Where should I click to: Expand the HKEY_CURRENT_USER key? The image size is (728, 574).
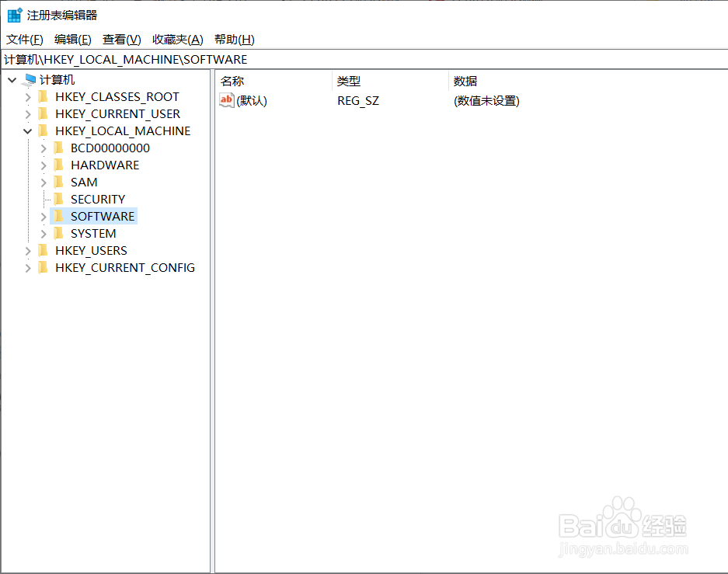(27, 114)
